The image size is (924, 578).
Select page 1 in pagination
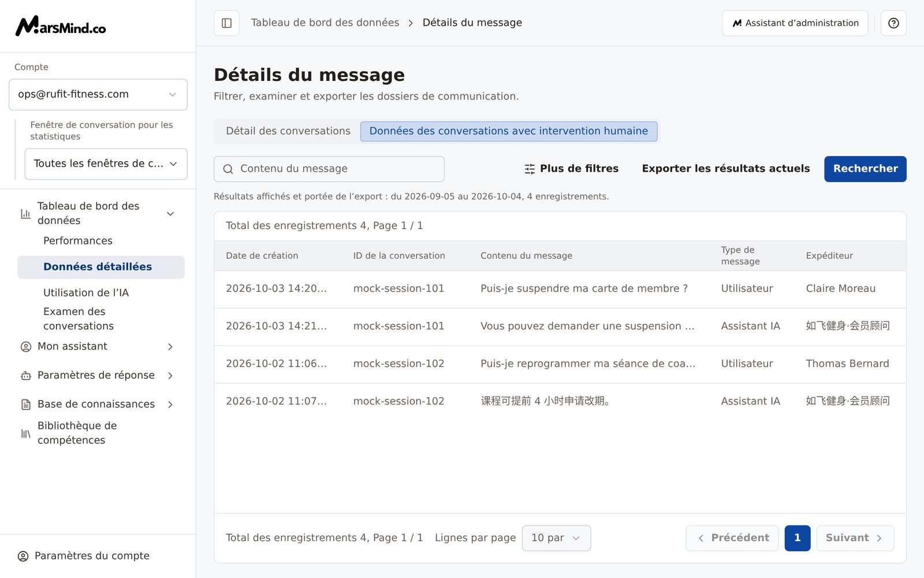(798, 538)
